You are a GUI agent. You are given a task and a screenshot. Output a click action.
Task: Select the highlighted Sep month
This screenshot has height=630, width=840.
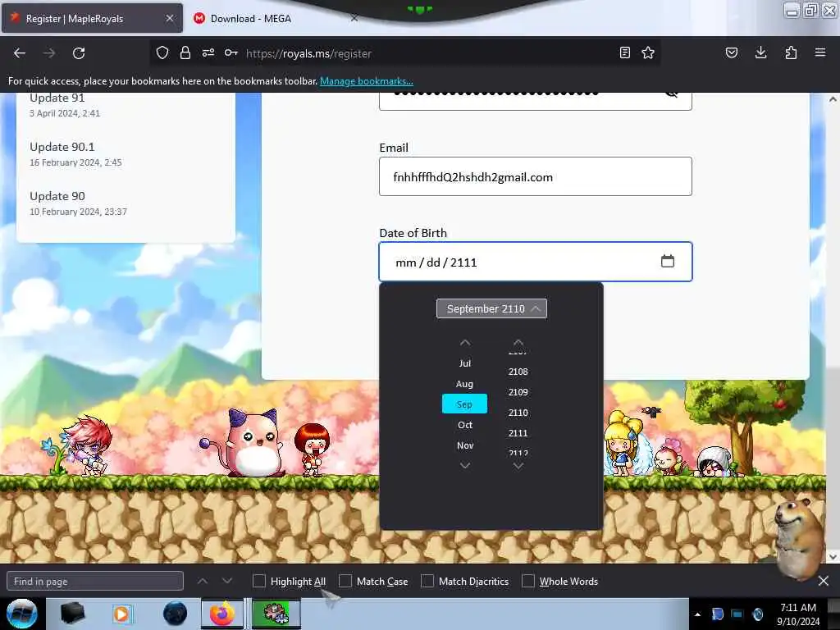pos(464,404)
